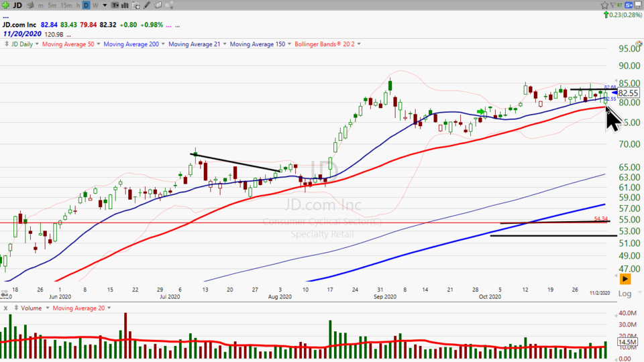Click the detach window icon at top right
Viewport: 644px width, 362px height.
coord(638,5)
